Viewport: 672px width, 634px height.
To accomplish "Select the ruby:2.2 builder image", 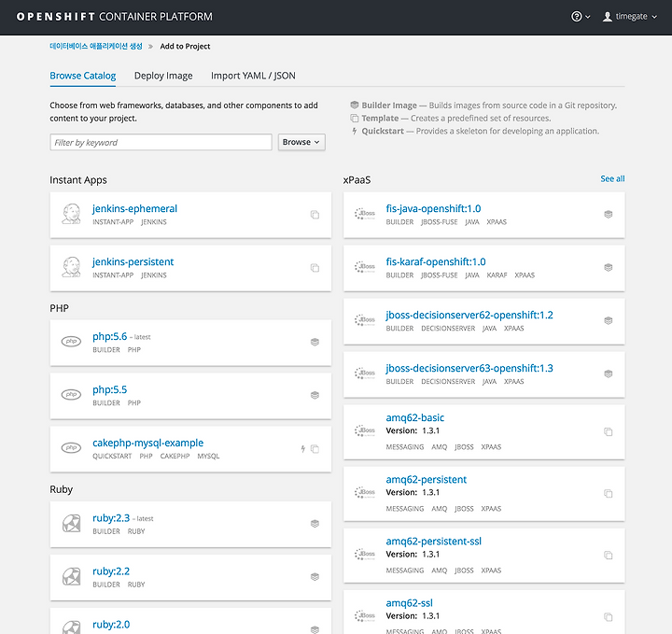I will (x=111, y=571).
